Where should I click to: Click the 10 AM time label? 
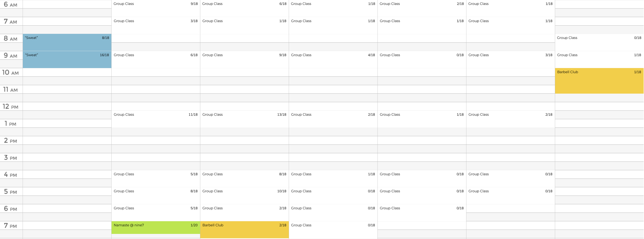point(11,73)
